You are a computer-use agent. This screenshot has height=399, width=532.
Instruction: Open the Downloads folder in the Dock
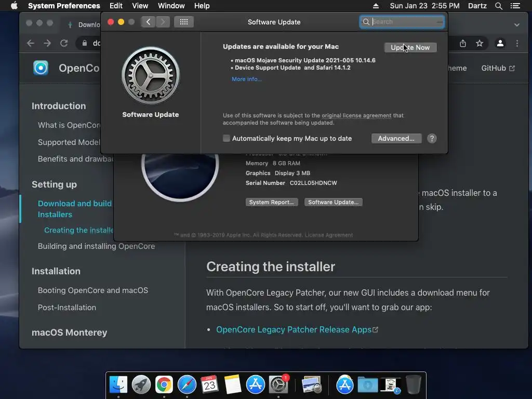[x=367, y=385]
